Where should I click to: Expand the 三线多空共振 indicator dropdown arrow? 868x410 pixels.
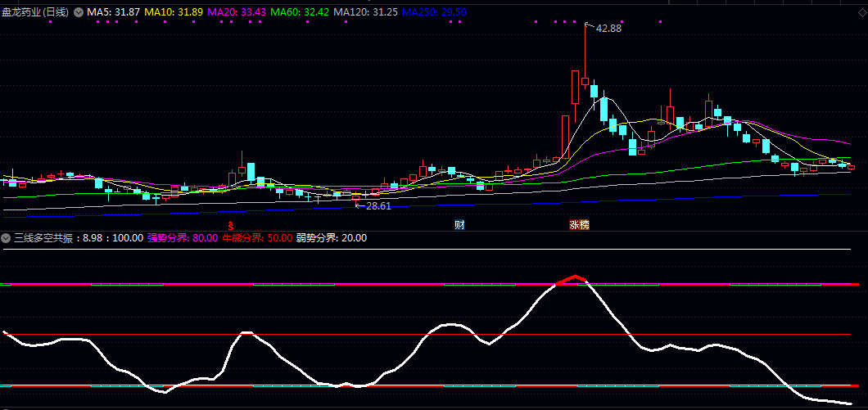coord(7,238)
